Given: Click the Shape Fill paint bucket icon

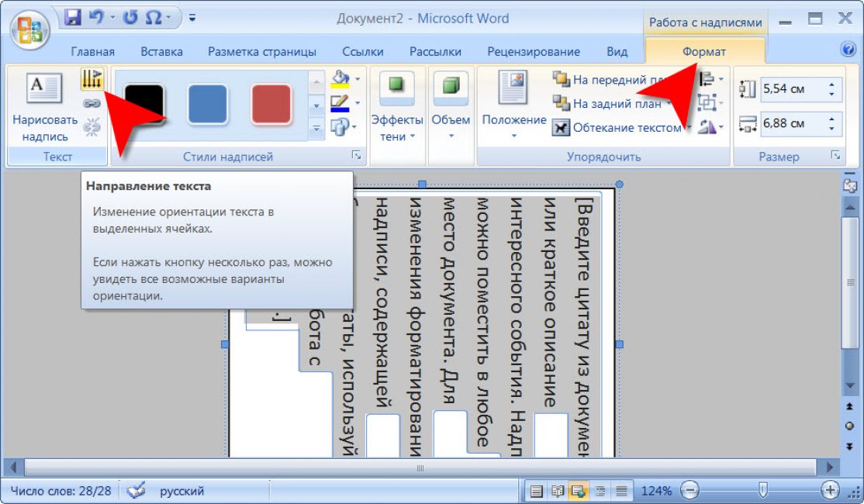Looking at the screenshot, I should click(340, 79).
